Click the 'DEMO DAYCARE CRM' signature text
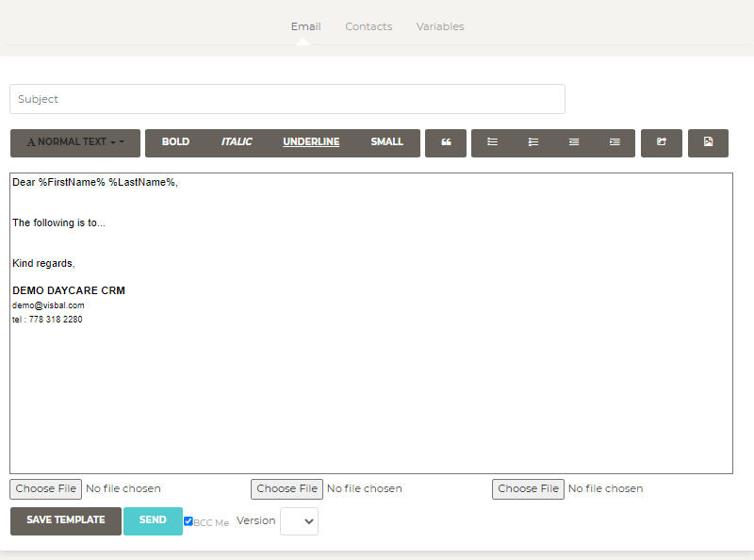This screenshot has width=754, height=560. (x=69, y=290)
